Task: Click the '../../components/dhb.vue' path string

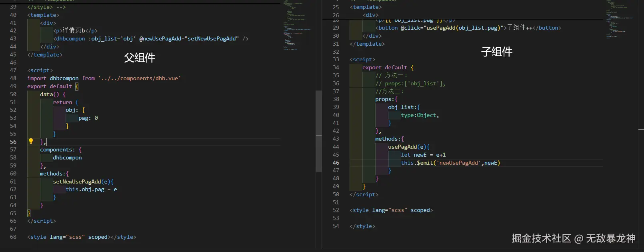Action: coord(140,78)
